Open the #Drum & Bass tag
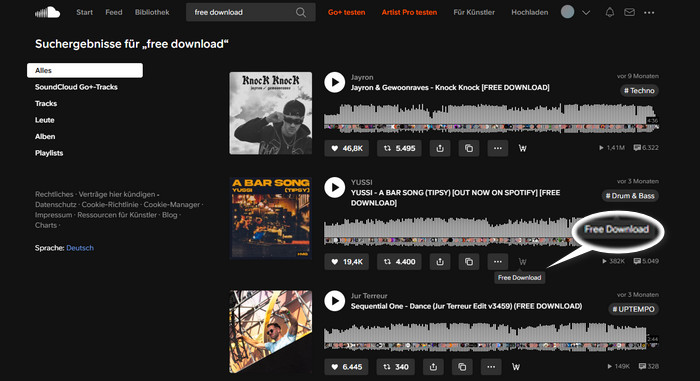This screenshot has width=700, height=381. 630,196
